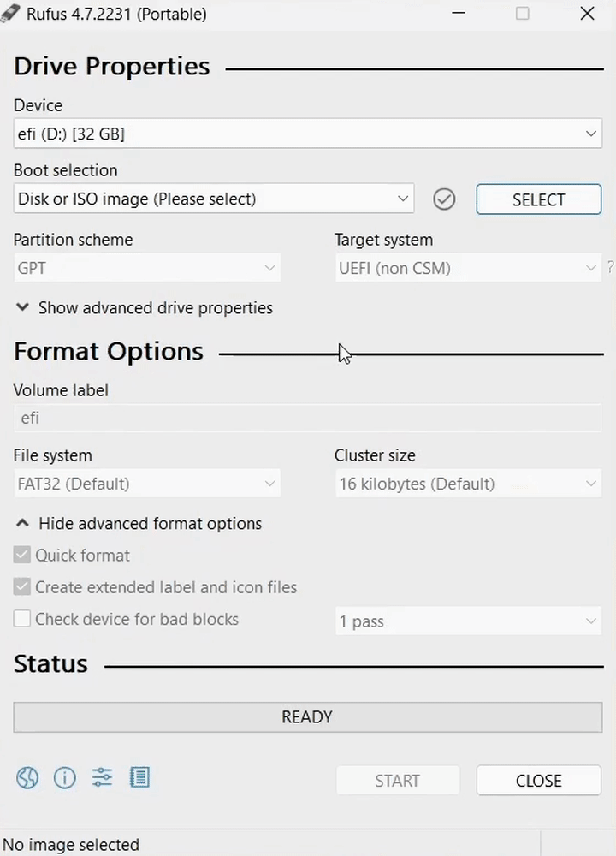Open the File system FAT32 dropdown

point(147,483)
